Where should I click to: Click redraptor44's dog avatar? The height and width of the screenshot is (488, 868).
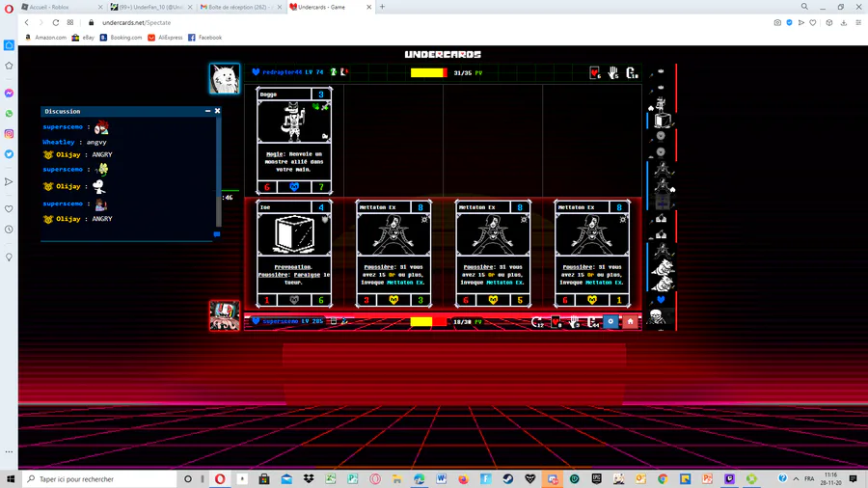(x=225, y=78)
